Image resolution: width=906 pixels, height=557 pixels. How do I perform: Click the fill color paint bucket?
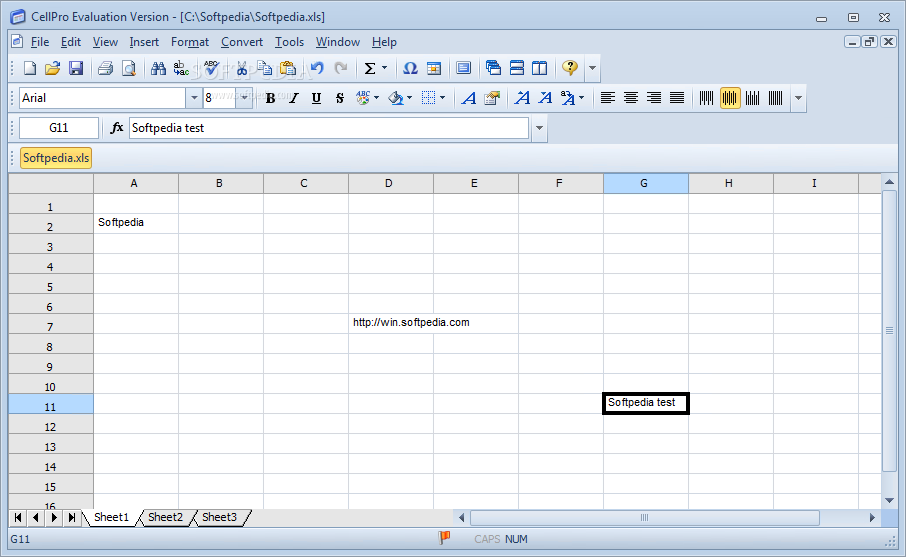point(396,98)
